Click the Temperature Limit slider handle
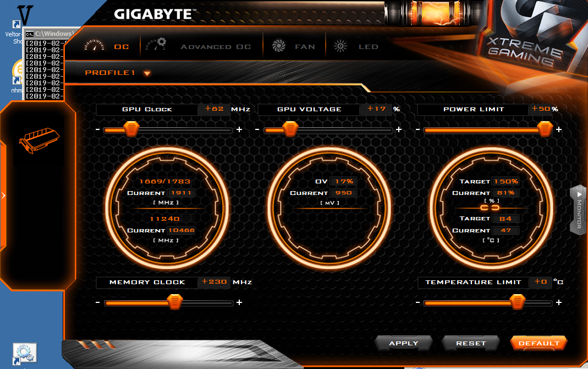The width and height of the screenshot is (588, 369). 518,302
